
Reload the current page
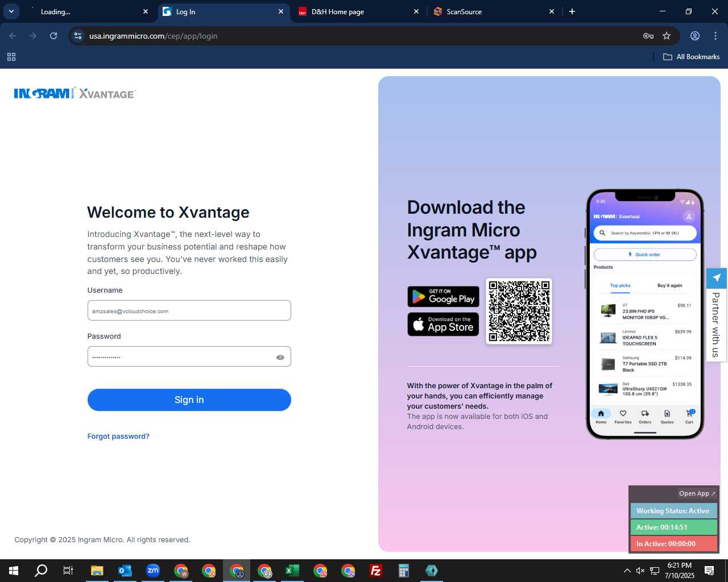(x=53, y=36)
